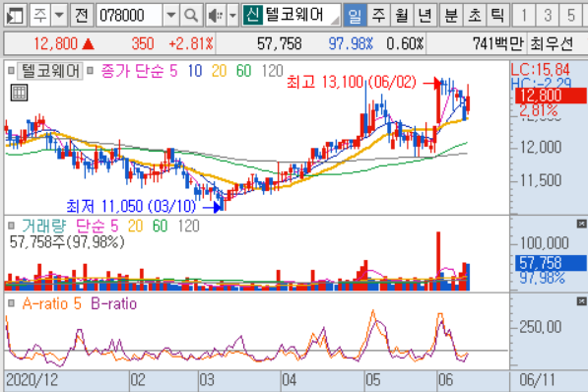Click interval button 3
The width and height of the screenshot is (588, 392).
click(x=547, y=16)
